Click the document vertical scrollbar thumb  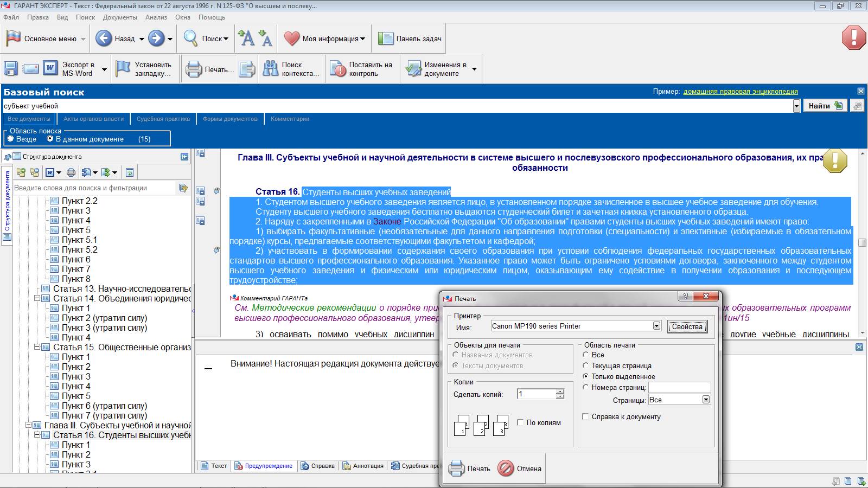pyautogui.click(x=863, y=242)
